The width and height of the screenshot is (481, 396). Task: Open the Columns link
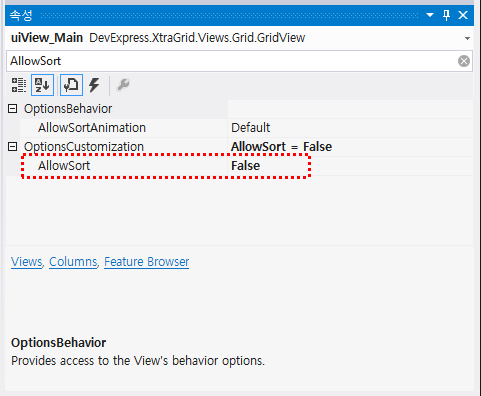tap(73, 262)
